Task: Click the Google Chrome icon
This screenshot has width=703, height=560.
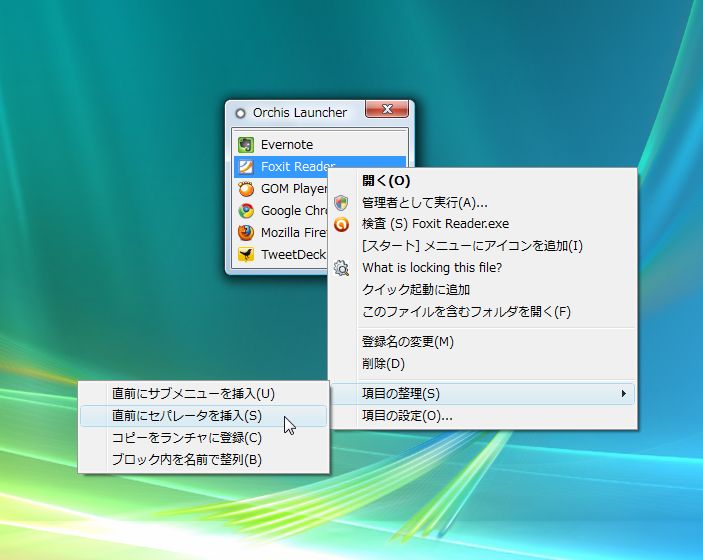Action: pos(246,211)
